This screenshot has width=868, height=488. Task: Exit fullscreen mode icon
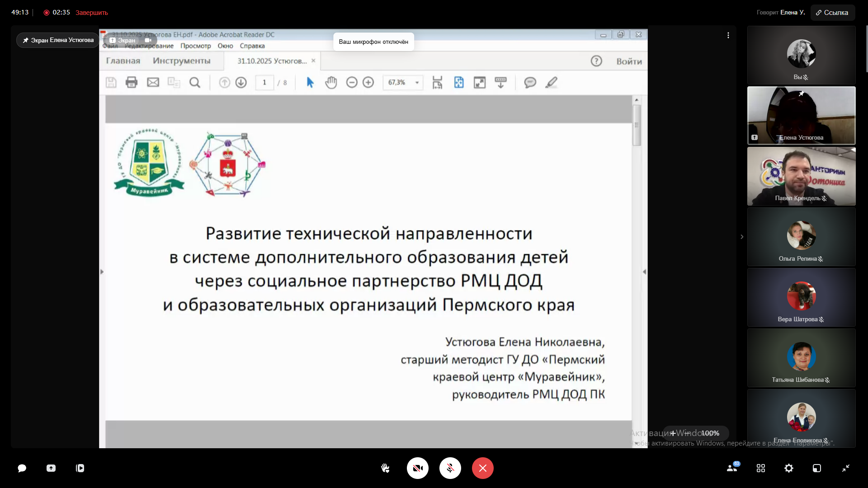[846, 468]
